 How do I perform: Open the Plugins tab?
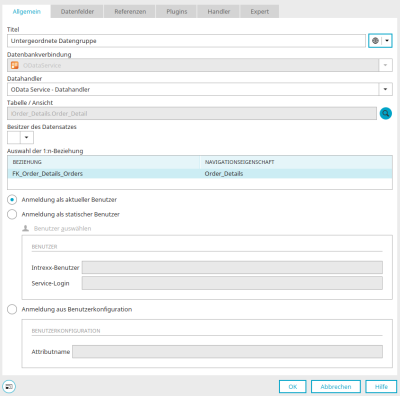click(x=177, y=12)
